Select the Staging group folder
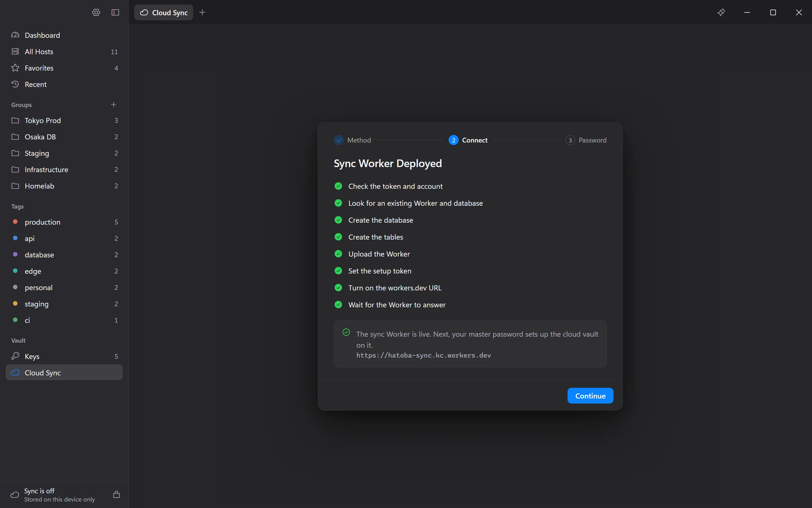 64,153
